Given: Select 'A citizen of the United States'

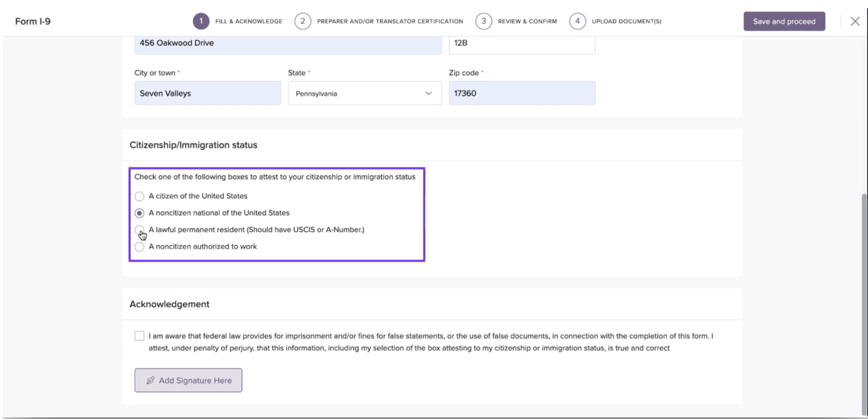Looking at the screenshot, I should [x=140, y=196].
